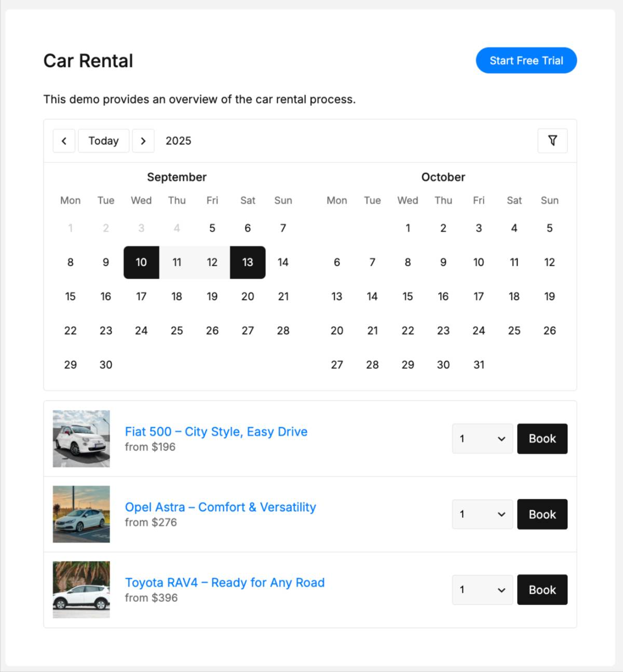The width and height of the screenshot is (623, 672).
Task: Open Fiat 500 – City Style link
Action: [216, 432]
